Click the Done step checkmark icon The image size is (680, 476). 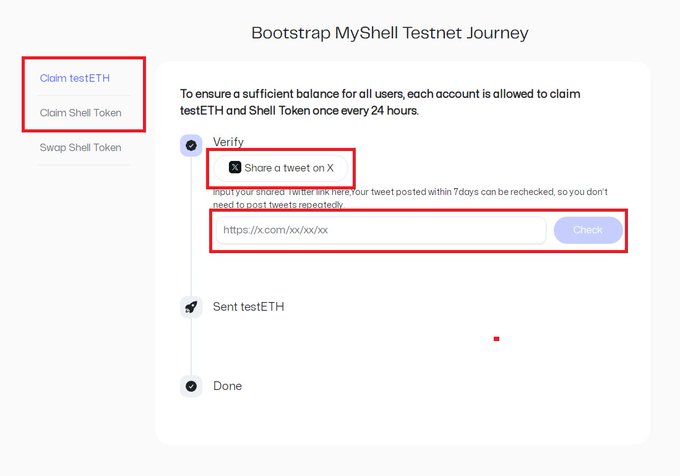pyautogui.click(x=191, y=386)
